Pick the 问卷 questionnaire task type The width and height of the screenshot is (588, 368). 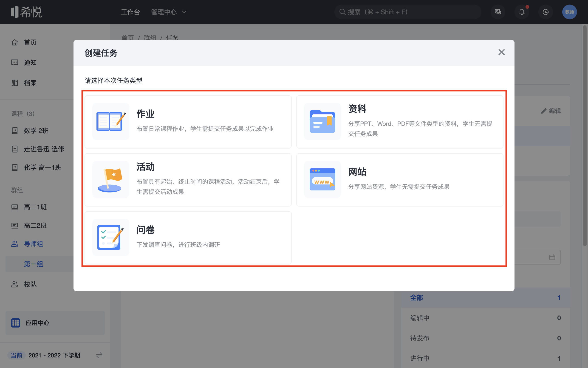click(188, 238)
